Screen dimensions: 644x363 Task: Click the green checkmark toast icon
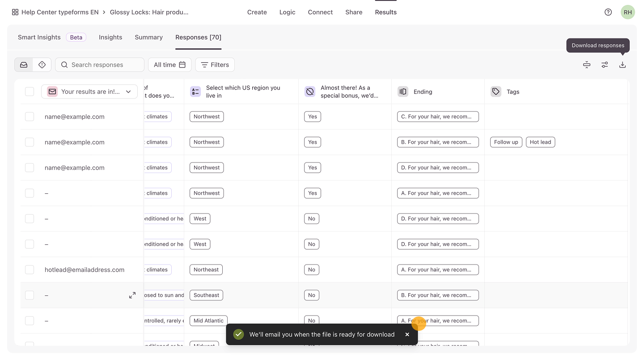pyautogui.click(x=239, y=334)
